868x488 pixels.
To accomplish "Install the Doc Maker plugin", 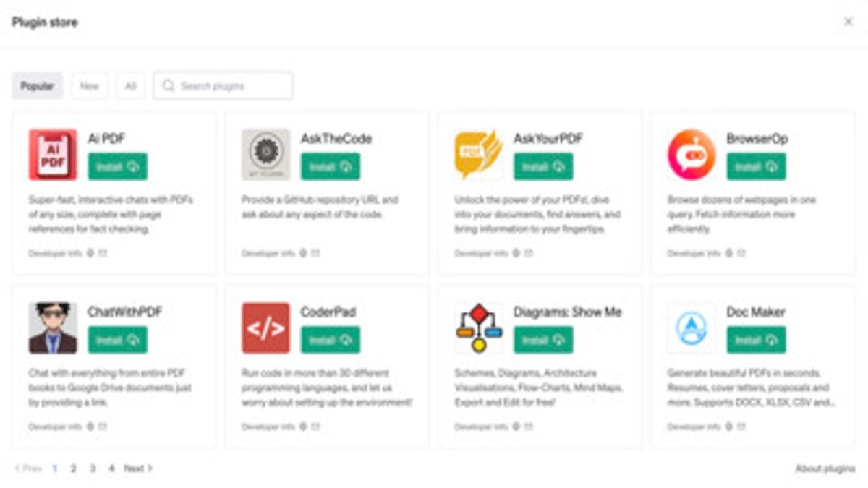I will pyautogui.click(x=756, y=341).
